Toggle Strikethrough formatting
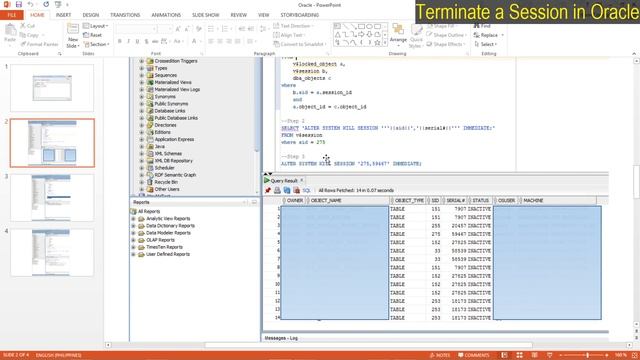This screenshot has height=360, width=640. 155,41
